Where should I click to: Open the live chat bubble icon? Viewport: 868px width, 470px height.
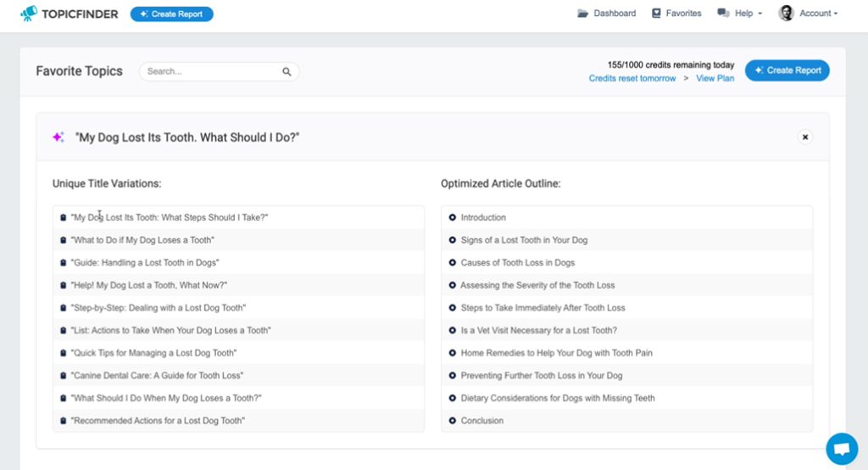pyautogui.click(x=842, y=449)
